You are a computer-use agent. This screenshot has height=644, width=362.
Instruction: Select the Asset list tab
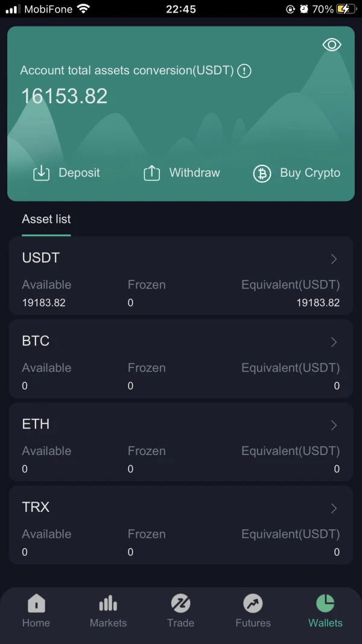pos(46,219)
